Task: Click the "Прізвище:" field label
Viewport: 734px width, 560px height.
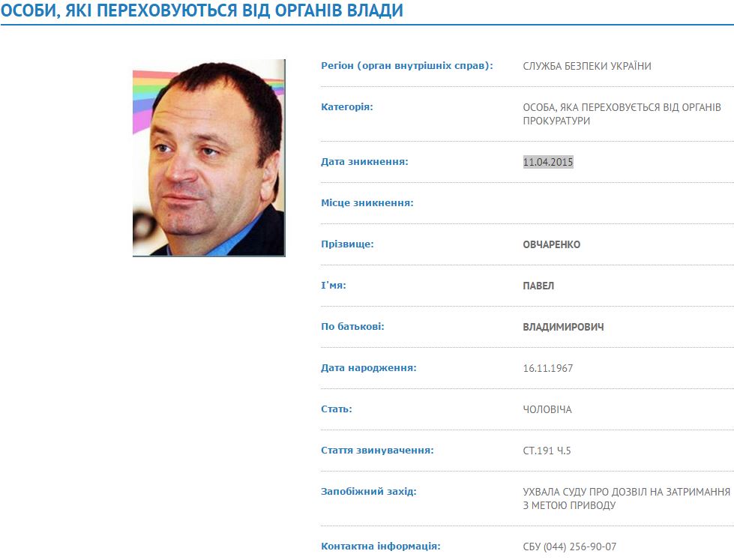Action: (x=347, y=244)
